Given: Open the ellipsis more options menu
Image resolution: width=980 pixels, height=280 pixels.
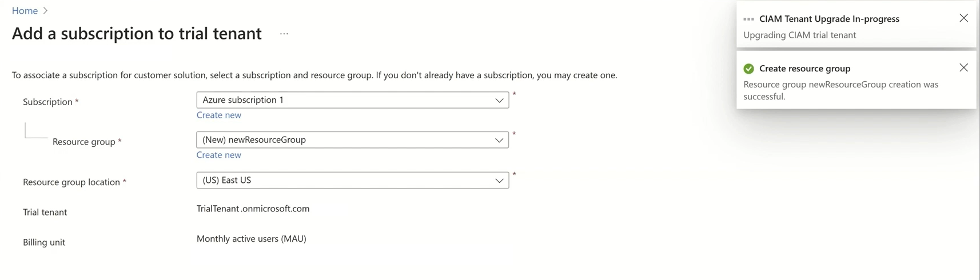Looking at the screenshot, I should (284, 34).
